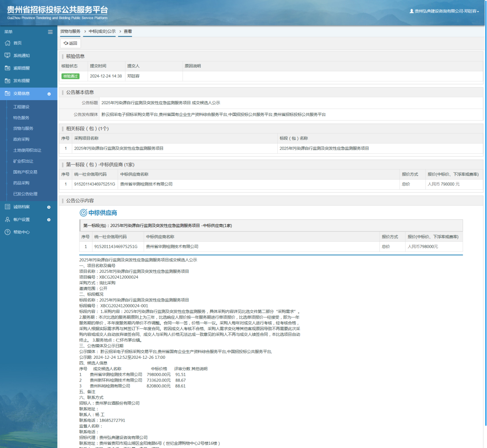Click the icon beside 逾期提醒
Viewport: 487px width, 448px height.
coord(7,68)
